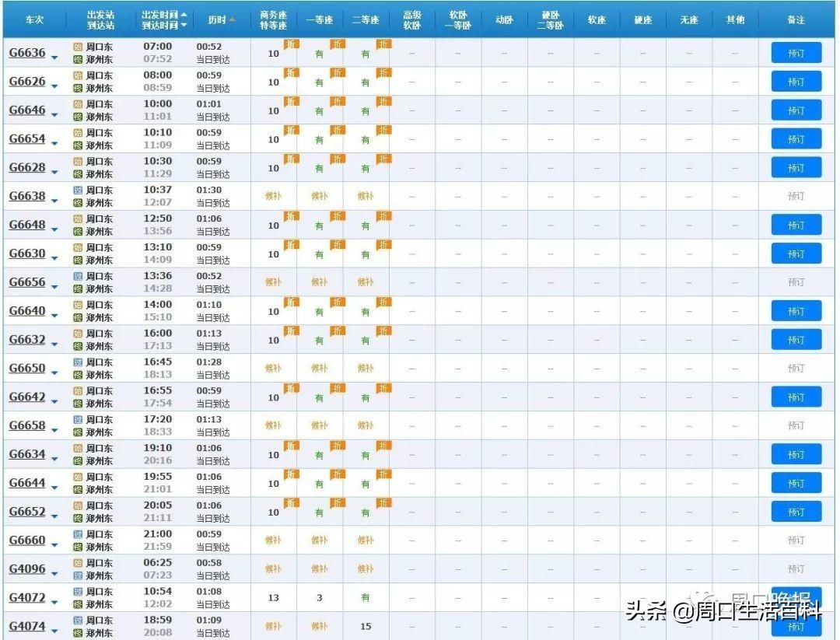Book train G6636 with 预订 button
The width and height of the screenshot is (840, 640).
796,53
